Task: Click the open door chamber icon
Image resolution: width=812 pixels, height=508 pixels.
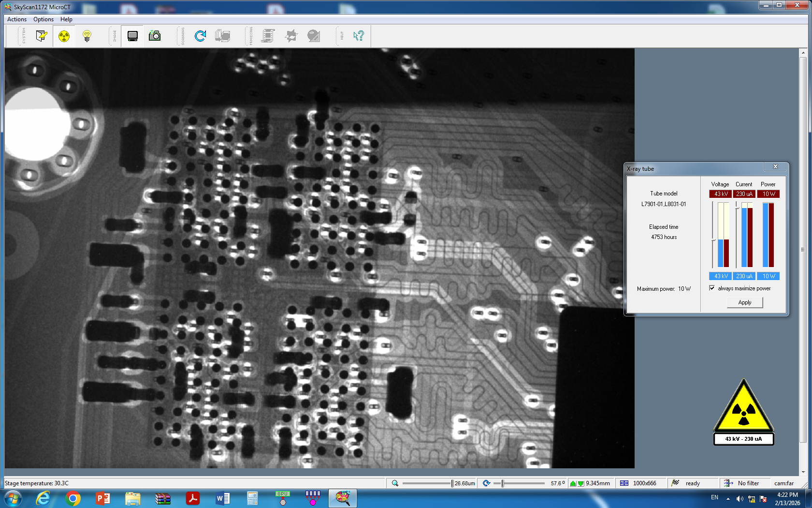Action: coord(41,36)
